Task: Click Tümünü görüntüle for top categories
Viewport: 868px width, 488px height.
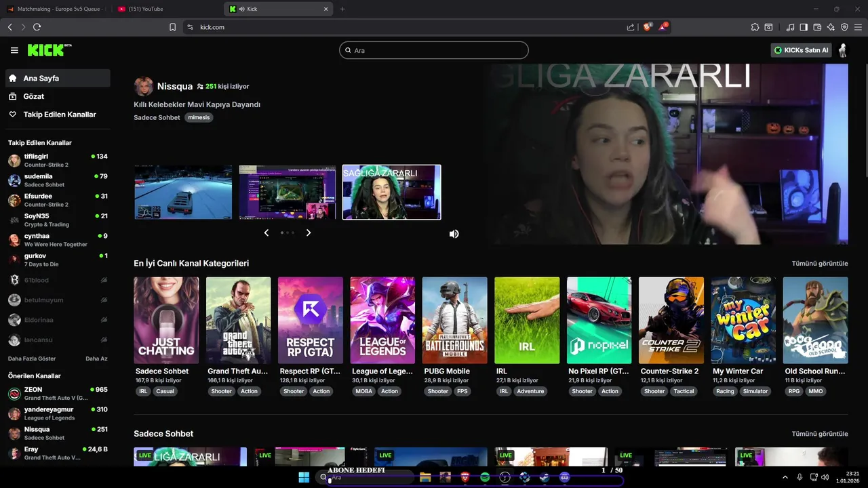Action: click(820, 263)
